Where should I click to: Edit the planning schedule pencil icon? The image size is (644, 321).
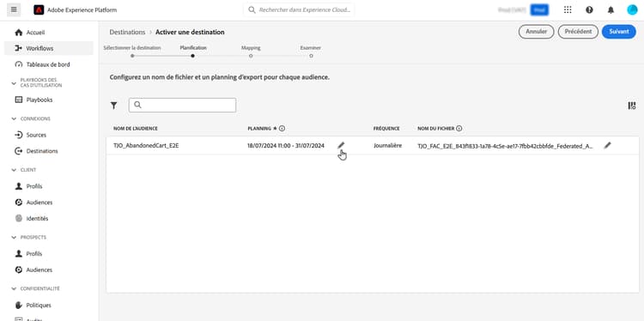point(341,145)
